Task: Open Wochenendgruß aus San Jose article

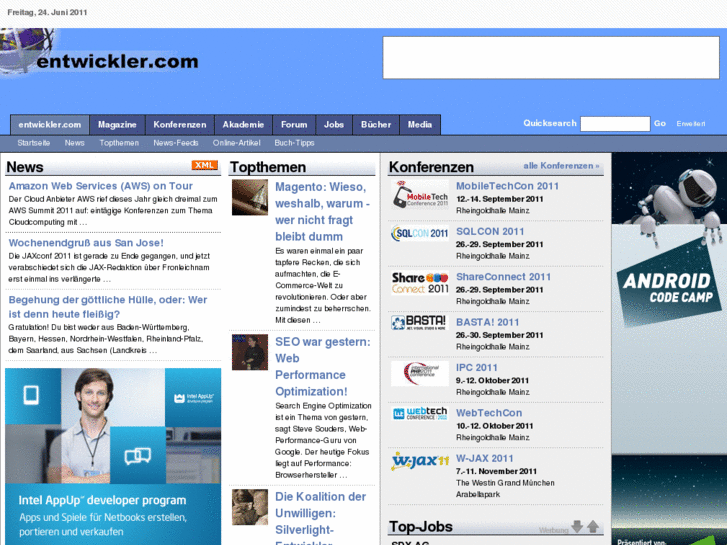Action: click(86, 243)
